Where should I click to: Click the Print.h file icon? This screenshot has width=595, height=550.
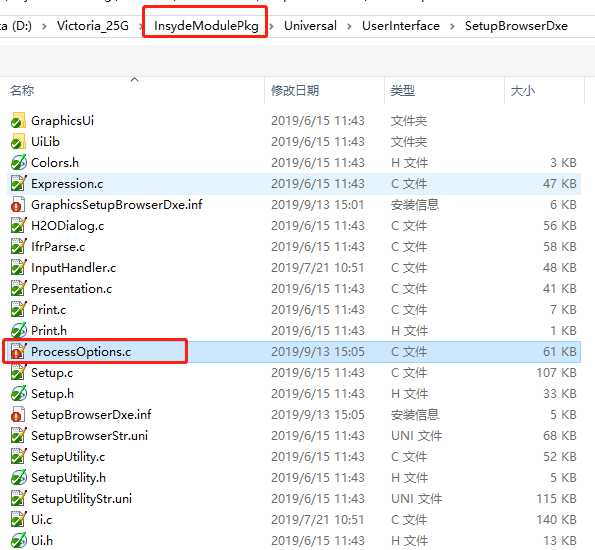point(18,331)
